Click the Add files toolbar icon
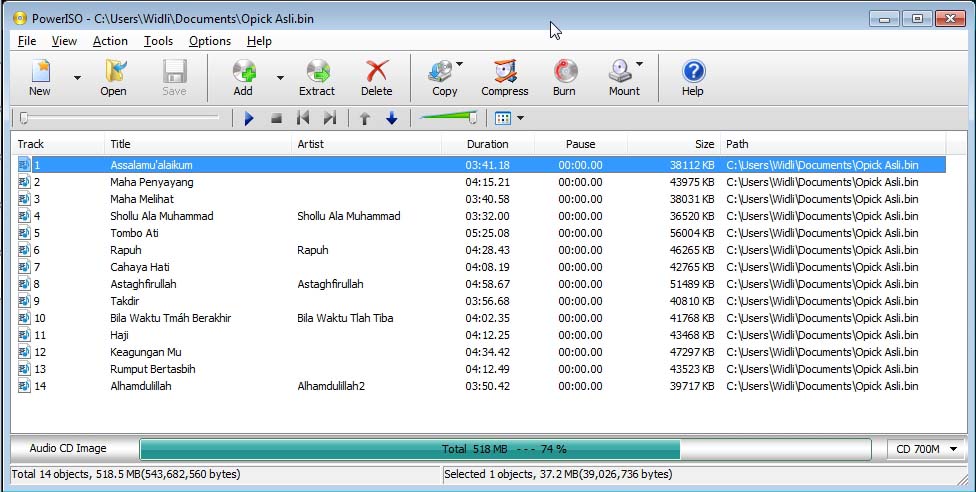 point(244,71)
